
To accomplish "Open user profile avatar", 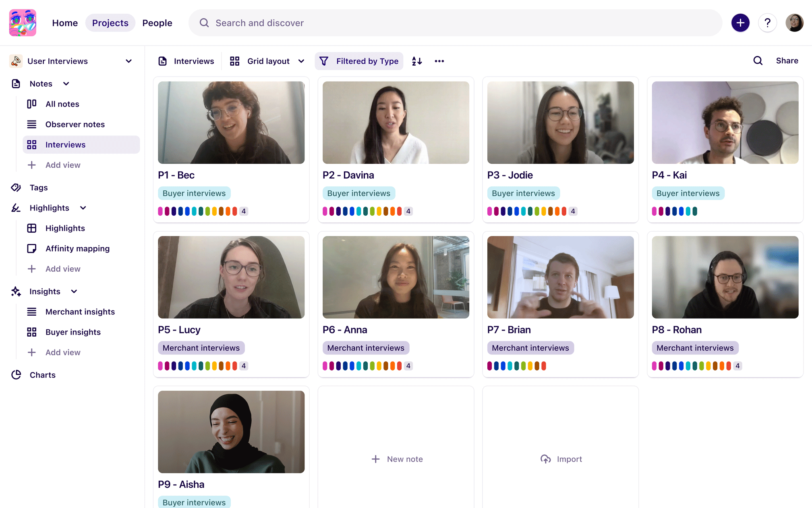I will tap(794, 23).
